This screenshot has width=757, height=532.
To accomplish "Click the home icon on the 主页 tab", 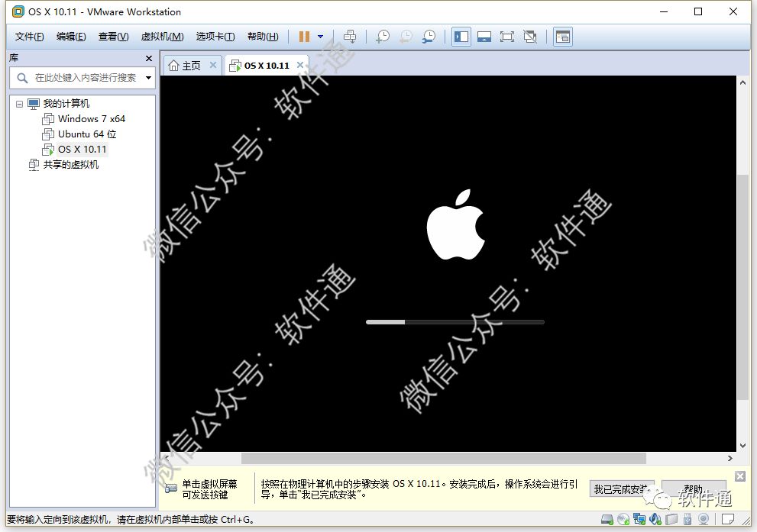I will click(x=174, y=66).
